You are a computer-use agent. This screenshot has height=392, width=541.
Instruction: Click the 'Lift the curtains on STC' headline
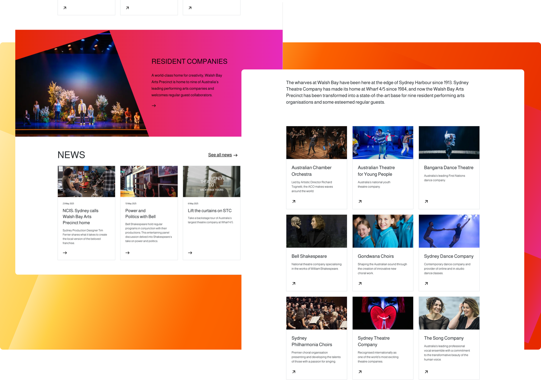click(x=209, y=211)
